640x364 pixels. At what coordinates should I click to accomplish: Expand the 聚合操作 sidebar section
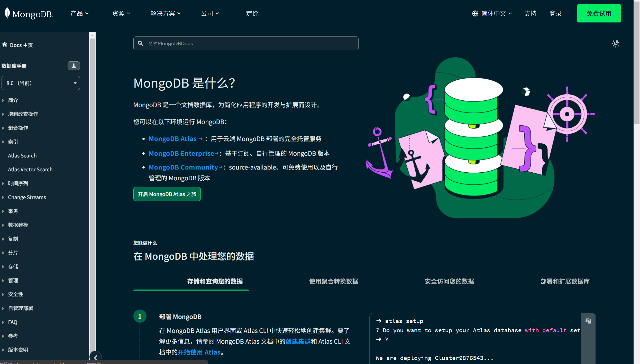coord(18,128)
